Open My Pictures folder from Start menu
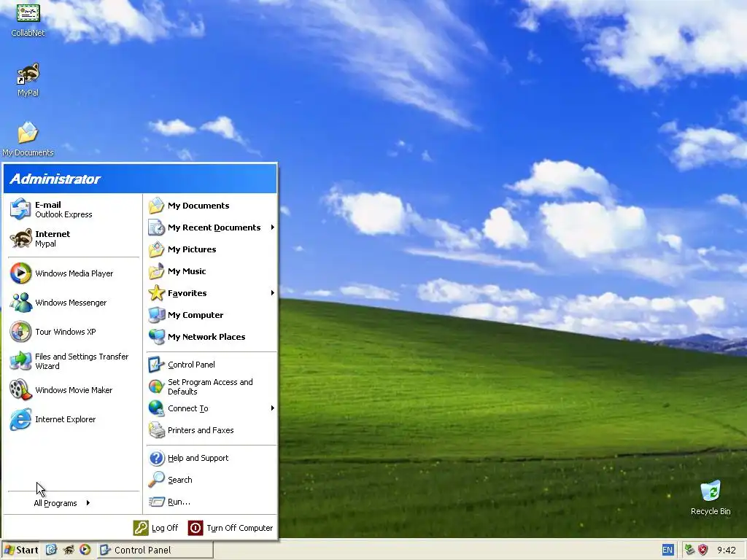Viewport: 747px width, 560px height. (x=212, y=249)
